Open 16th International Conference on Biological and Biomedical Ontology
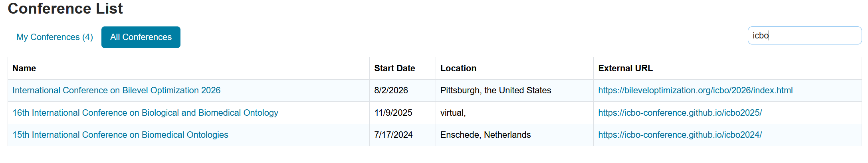 coord(145,113)
